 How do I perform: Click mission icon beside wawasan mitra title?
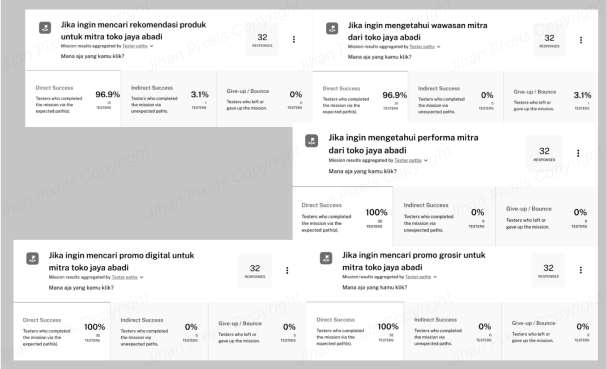point(332,28)
